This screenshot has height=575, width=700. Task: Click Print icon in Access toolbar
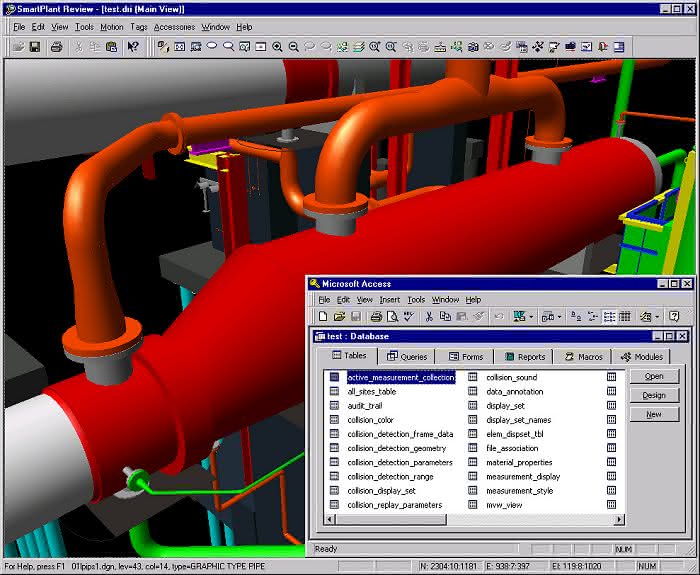pyautogui.click(x=376, y=317)
